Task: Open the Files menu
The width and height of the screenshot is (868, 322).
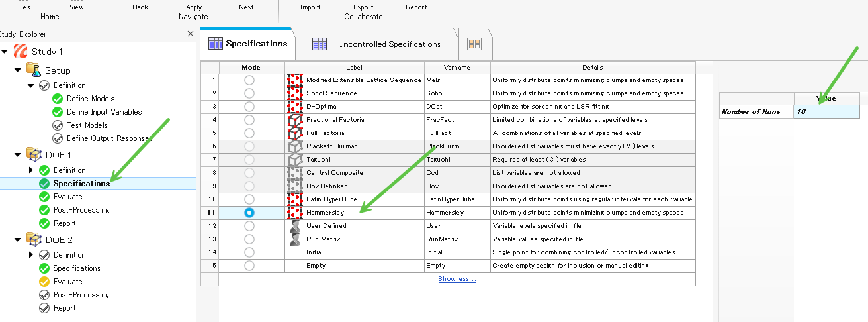Action: (x=23, y=7)
